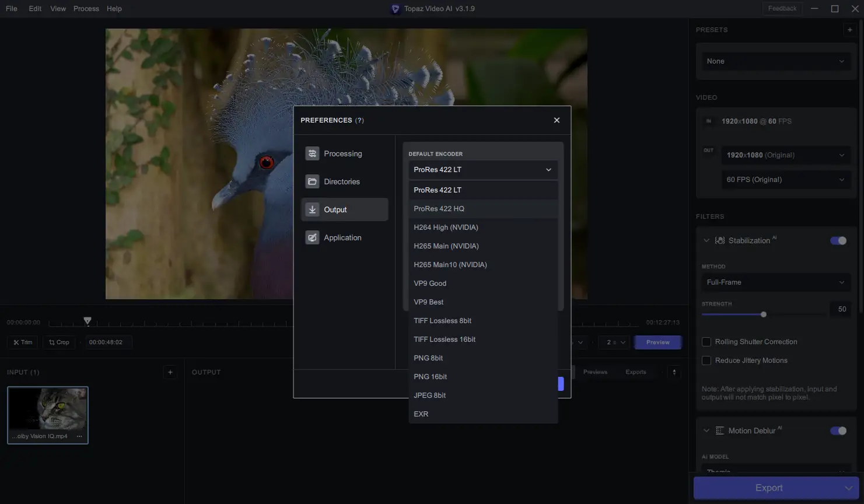Image resolution: width=864 pixels, height=504 pixels.
Task: Click the Preview button
Action: [658, 342]
